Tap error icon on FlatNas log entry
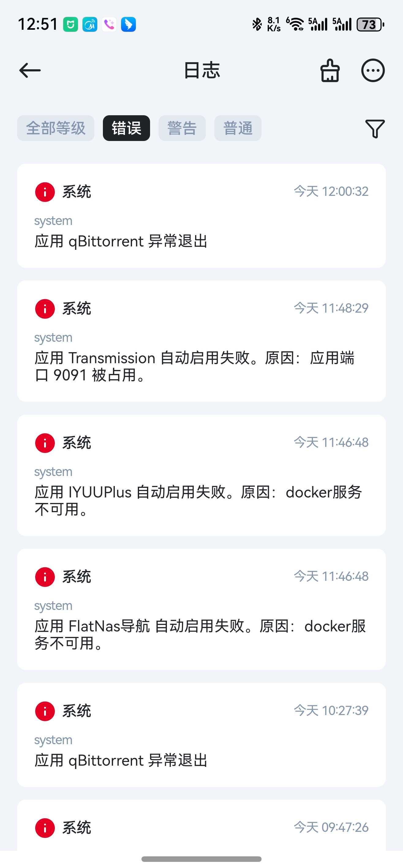The height and width of the screenshot is (868, 403). [x=45, y=577]
